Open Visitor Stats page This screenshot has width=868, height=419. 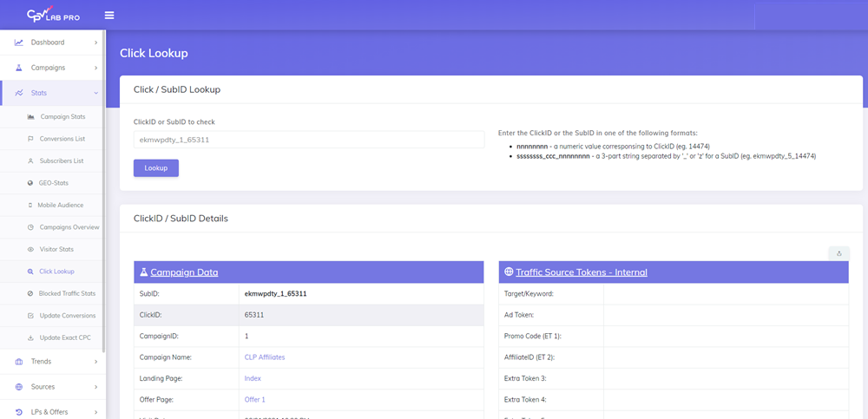(56, 250)
